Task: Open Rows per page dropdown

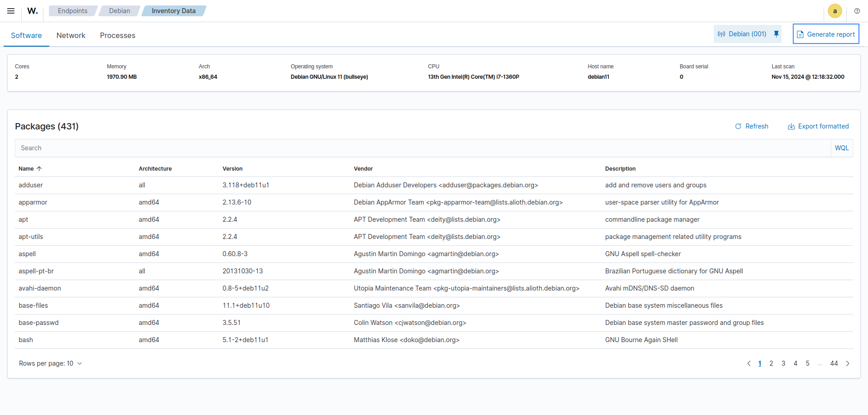Action: 50,363
